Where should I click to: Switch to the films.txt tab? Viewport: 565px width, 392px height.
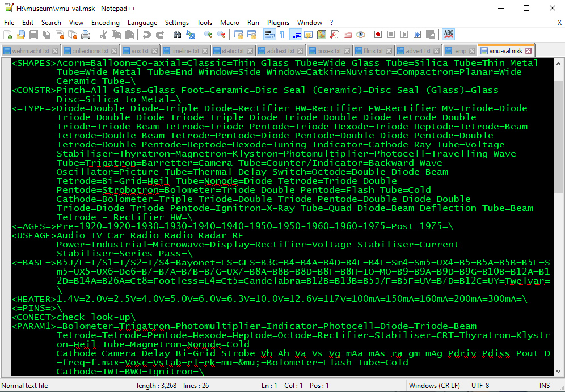[373, 51]
